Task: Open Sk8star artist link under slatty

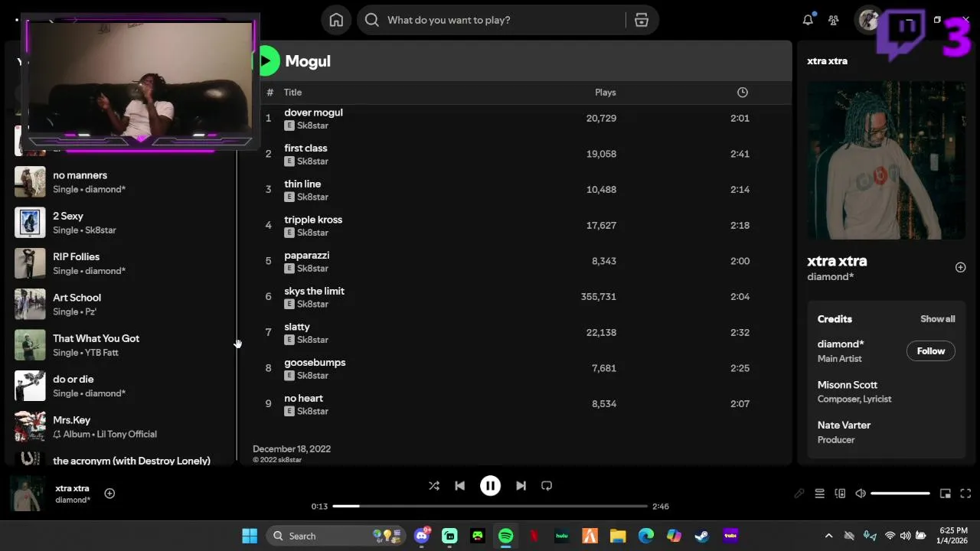Action: pos(312,340)
